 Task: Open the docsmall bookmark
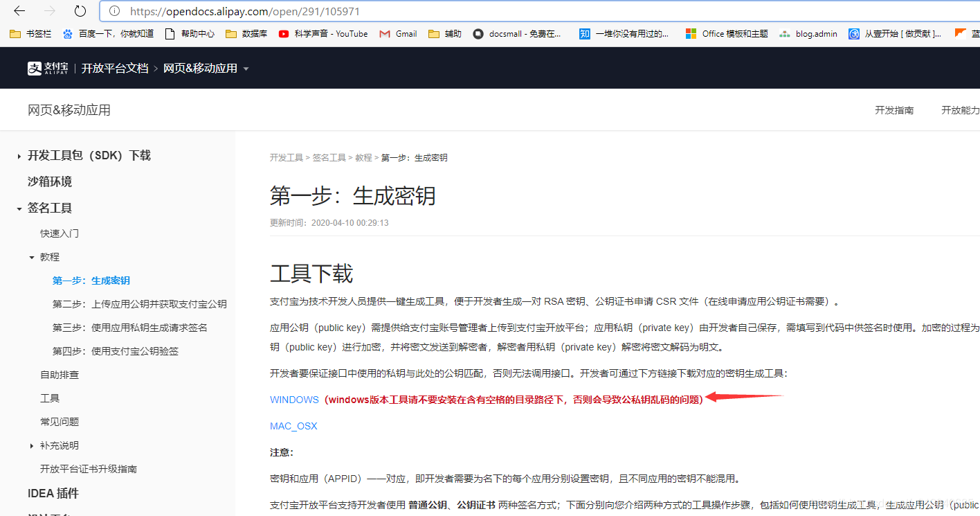coord(518,33)
